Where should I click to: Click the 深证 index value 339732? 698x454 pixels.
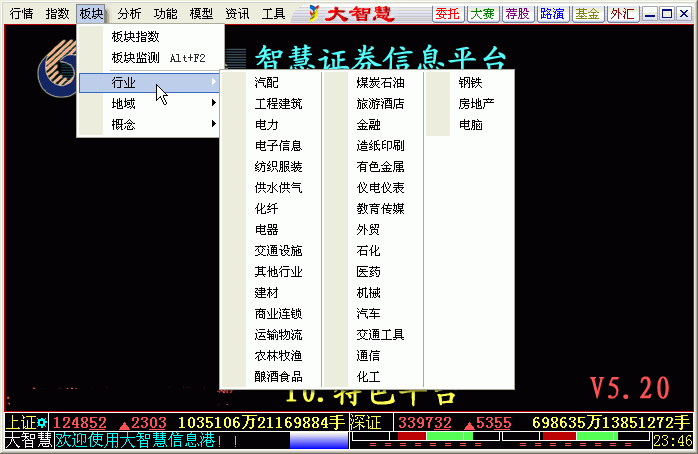pyautogui.click(x=425, y=422)
